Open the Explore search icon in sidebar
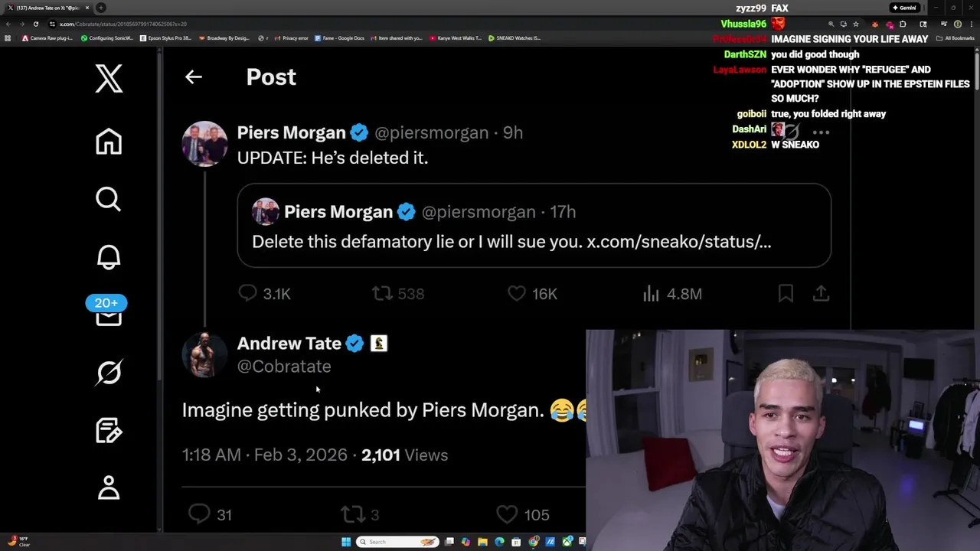 point(109,199)
